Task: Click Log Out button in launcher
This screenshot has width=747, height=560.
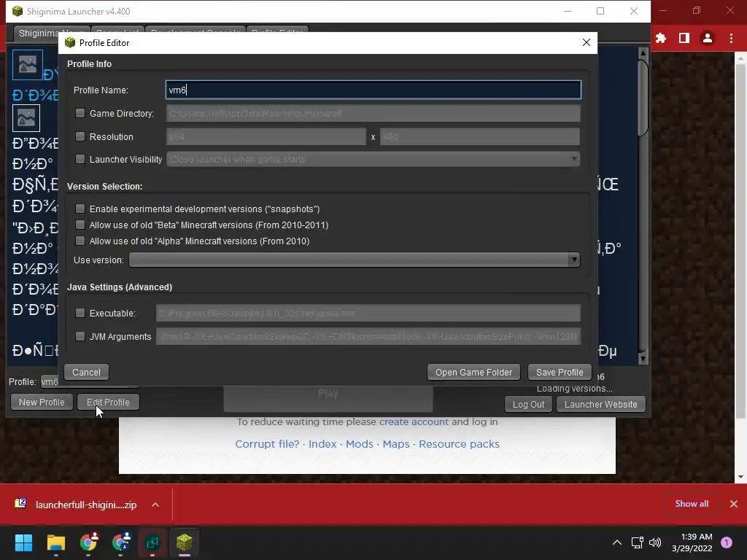Action: (528, 404)
